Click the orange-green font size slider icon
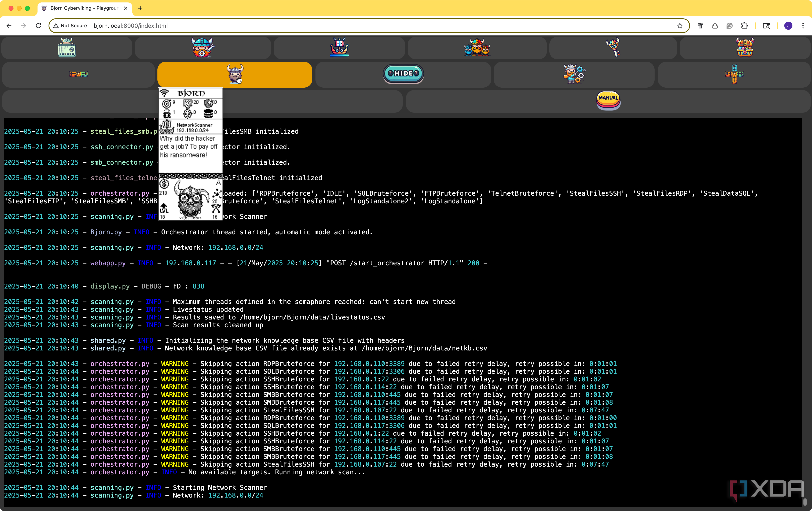The width and height of the screenshot is (812, 511). 79,74
